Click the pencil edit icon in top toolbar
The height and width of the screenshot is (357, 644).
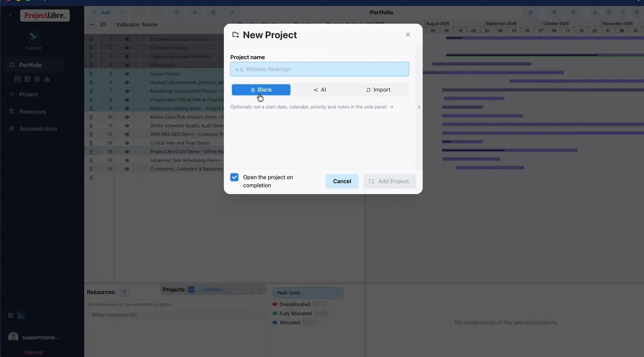pos(232,12)
